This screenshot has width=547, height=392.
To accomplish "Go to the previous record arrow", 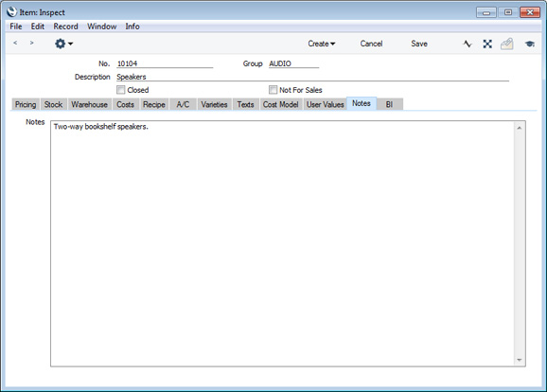I will pos(15,43).
